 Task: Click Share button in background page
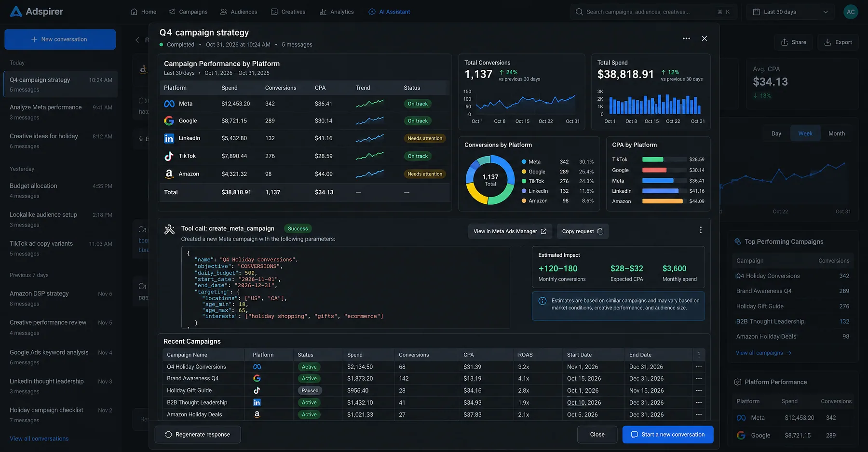[793, 42]
